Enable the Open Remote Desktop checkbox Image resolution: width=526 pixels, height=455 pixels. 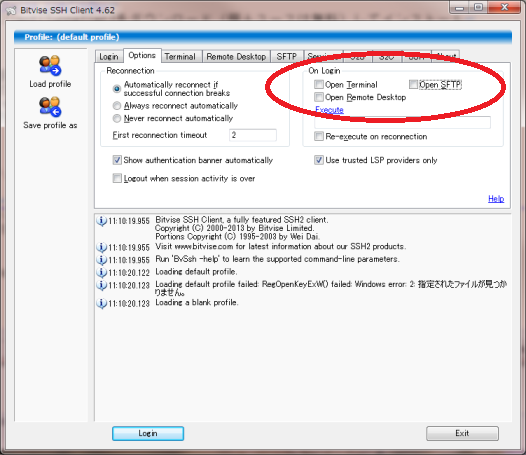coord(319,97)
